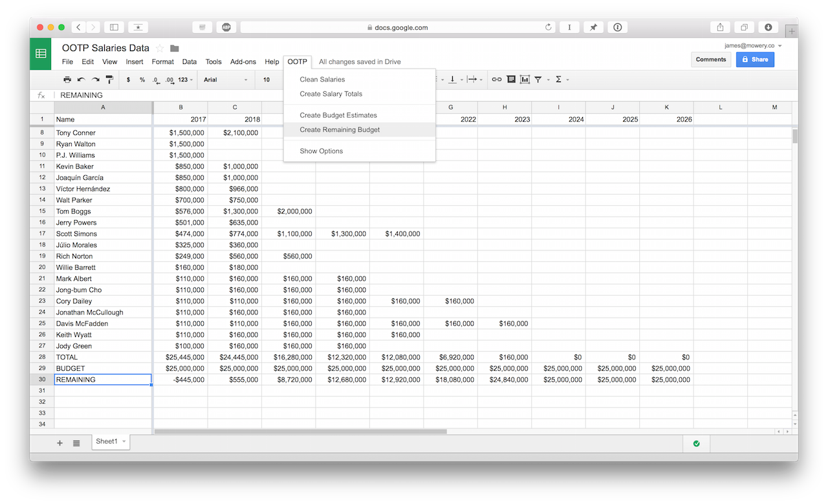Open the Comments panel

(x=711, y=59)
